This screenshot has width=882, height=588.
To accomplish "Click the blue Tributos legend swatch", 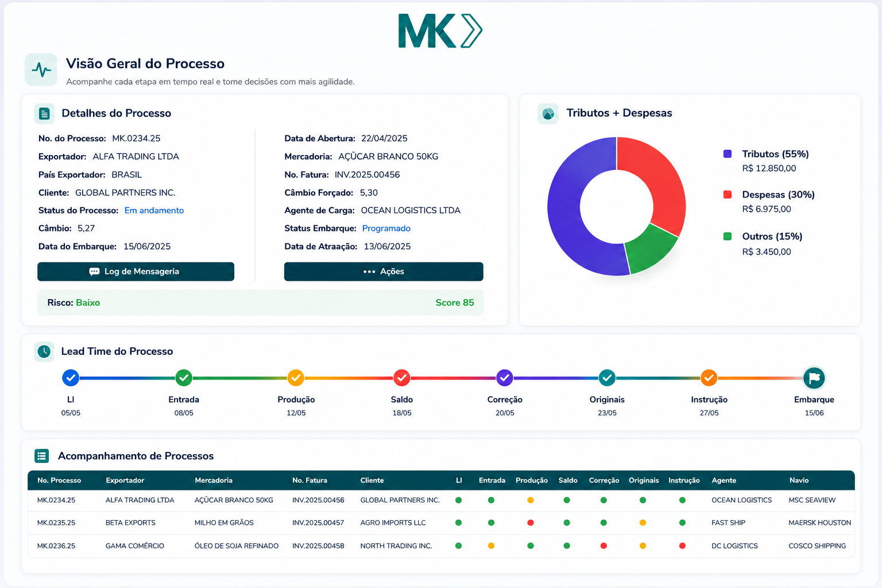I will 728,154.
